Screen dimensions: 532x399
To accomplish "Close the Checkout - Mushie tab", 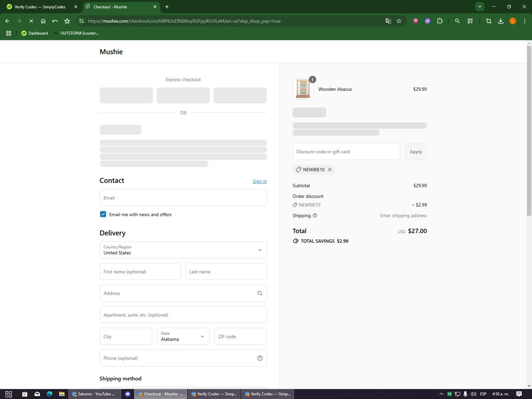I will coord(155,7).
